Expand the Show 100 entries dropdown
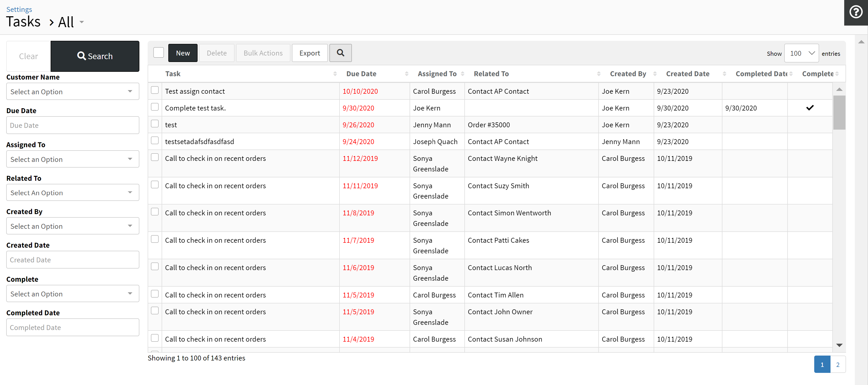The height and width of the screenshot is (385, 868). pyautogui.click(x=801, y=53)
